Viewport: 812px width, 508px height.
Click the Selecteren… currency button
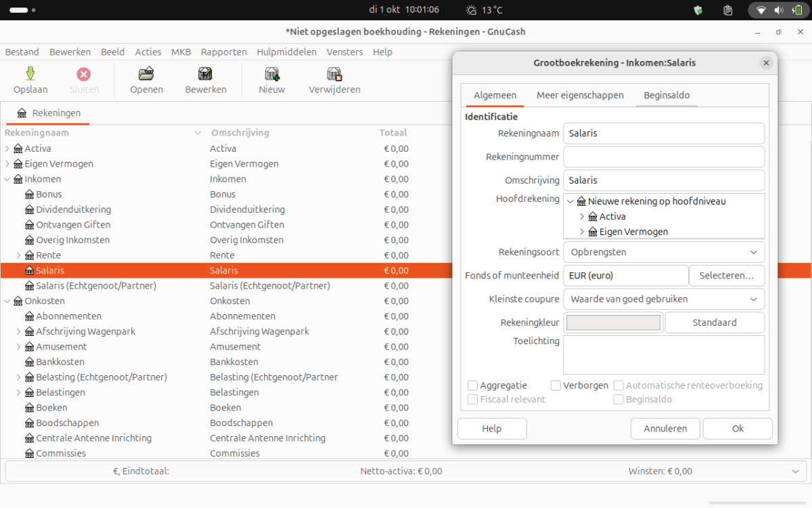pos(726,276)
